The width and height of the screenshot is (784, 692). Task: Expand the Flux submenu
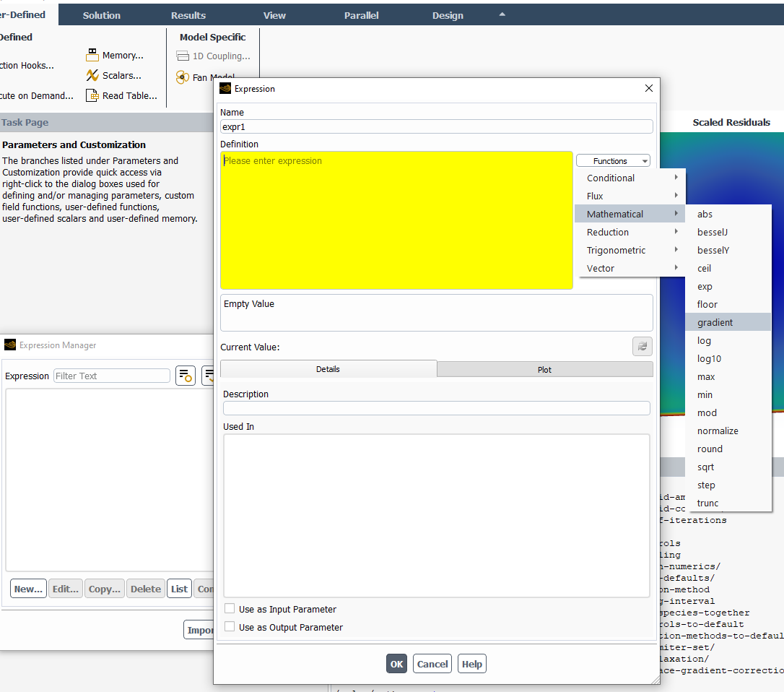click(630, 196)
